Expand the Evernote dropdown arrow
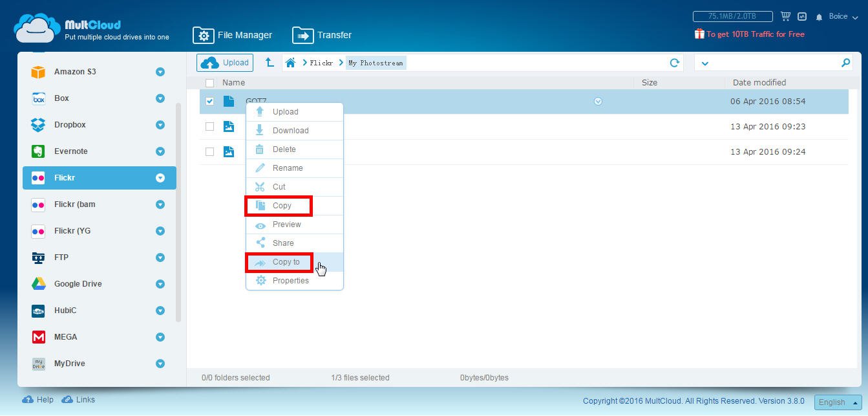Viewport: 868px width, 416px height. [160, 151]
